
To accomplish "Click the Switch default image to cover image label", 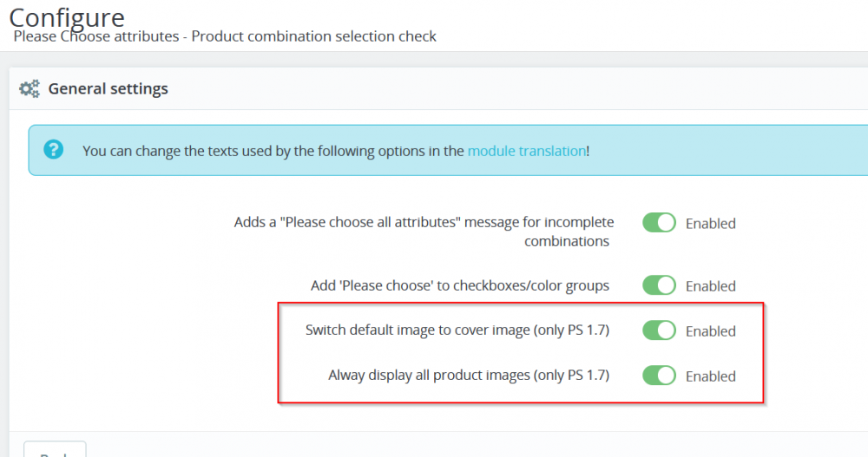I will click(x=457, y=330).
